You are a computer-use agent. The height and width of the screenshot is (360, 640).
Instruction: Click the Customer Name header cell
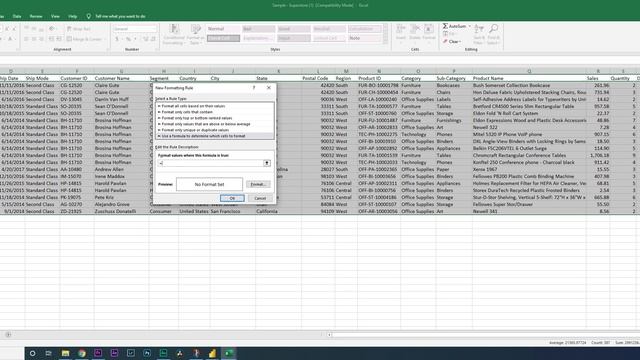[122, 78]
